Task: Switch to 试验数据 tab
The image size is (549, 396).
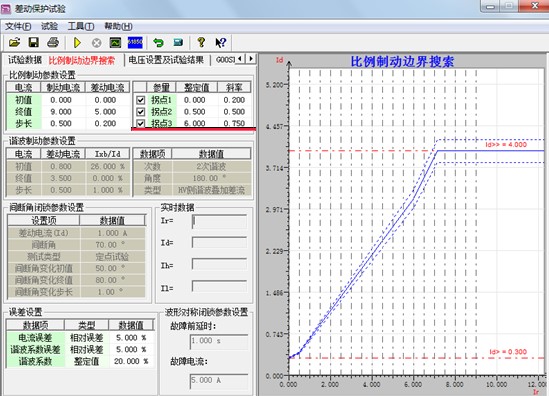Action: pyautogui.click(x=25, y=60)
